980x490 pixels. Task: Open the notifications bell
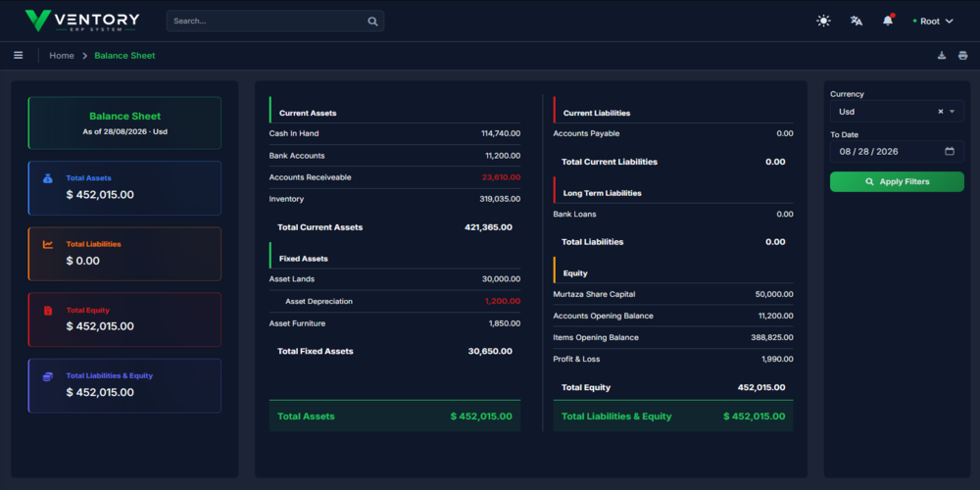point(888,21)
